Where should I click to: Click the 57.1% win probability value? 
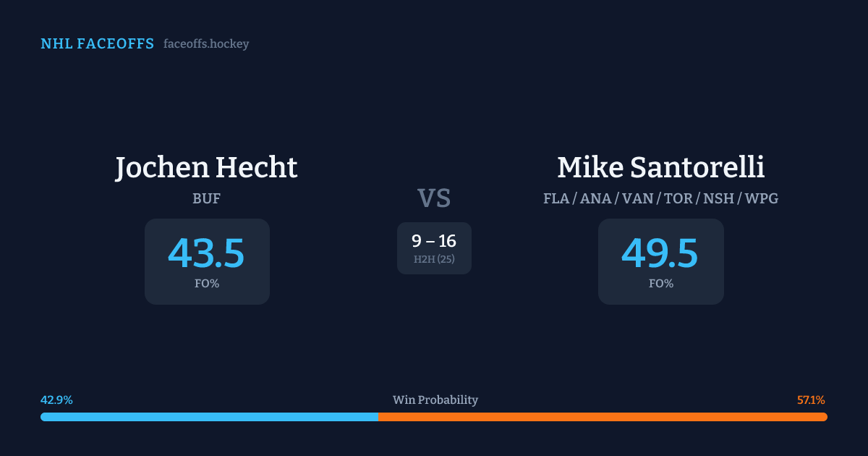pyautogui.click(x=811, y=400)
